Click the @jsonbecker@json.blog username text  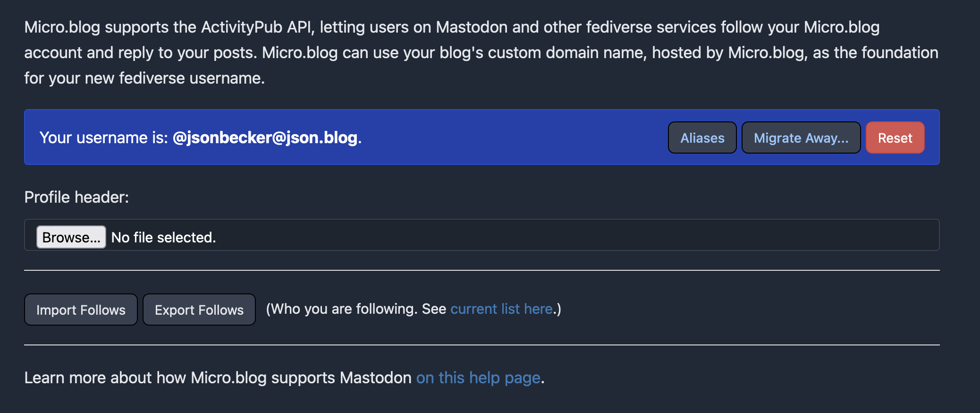265,138
